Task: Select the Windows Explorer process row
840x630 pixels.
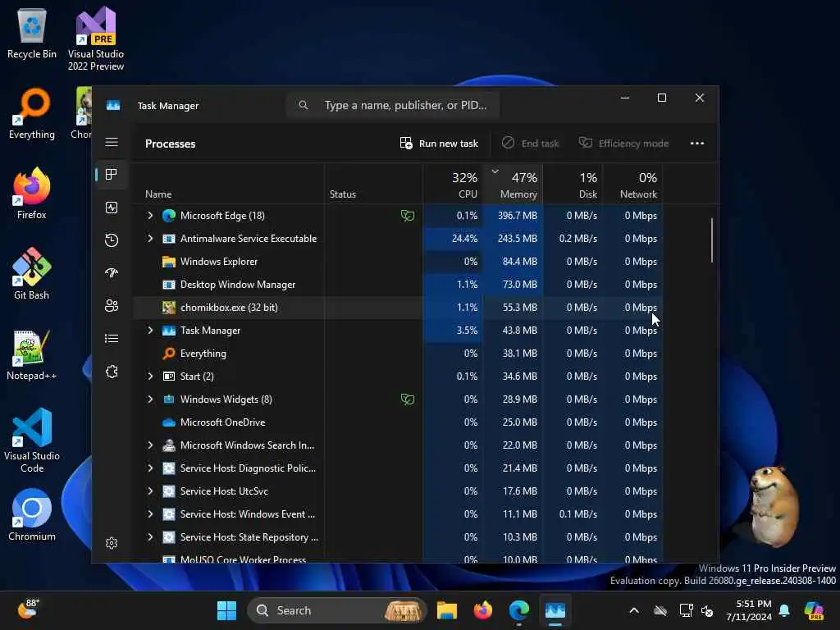Action: [398, 262]
